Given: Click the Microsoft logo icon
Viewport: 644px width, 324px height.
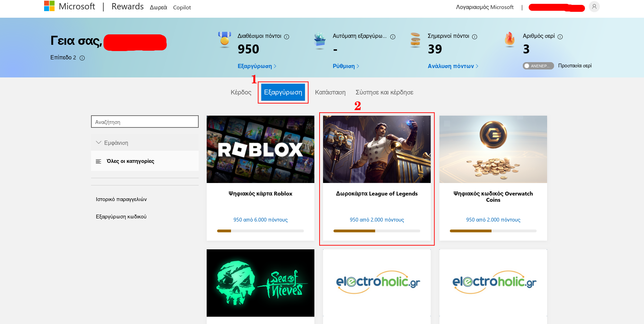Looking at the screenshot, I should coord(49,6).
